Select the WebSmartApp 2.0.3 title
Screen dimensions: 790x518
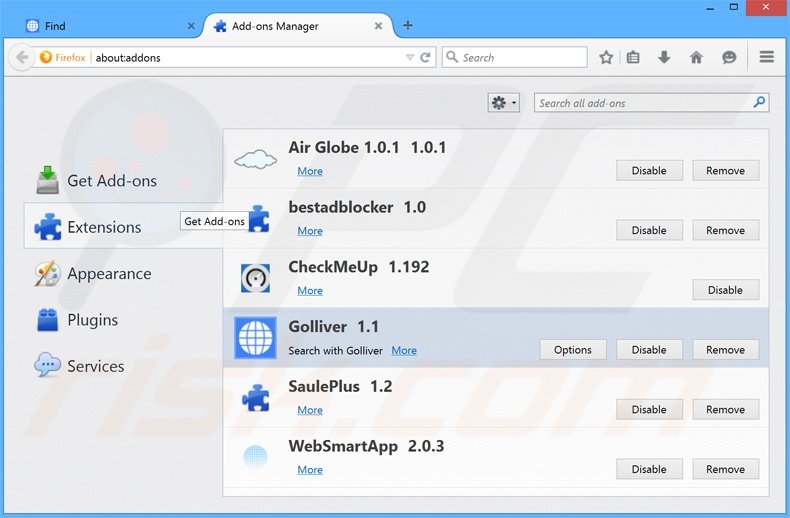pyautogui.click(x=366, y=446)
